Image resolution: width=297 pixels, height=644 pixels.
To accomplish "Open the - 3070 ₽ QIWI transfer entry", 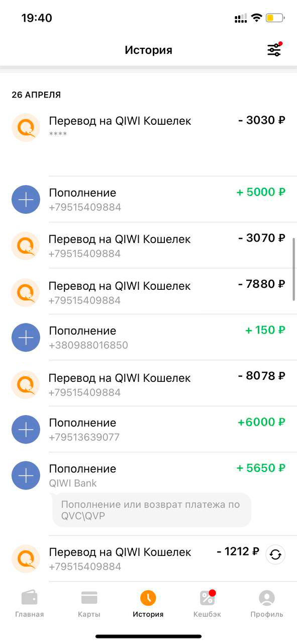I will pos(148,246).
